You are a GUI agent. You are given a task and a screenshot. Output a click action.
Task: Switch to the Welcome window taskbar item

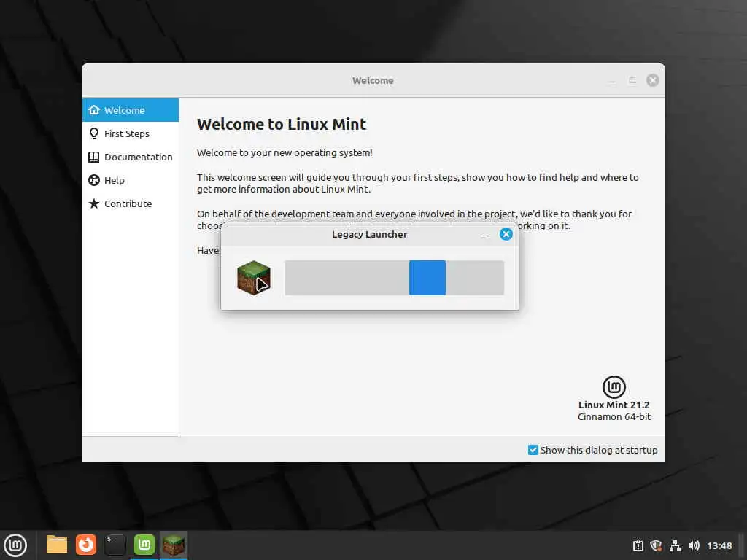[x=144, y=545]
